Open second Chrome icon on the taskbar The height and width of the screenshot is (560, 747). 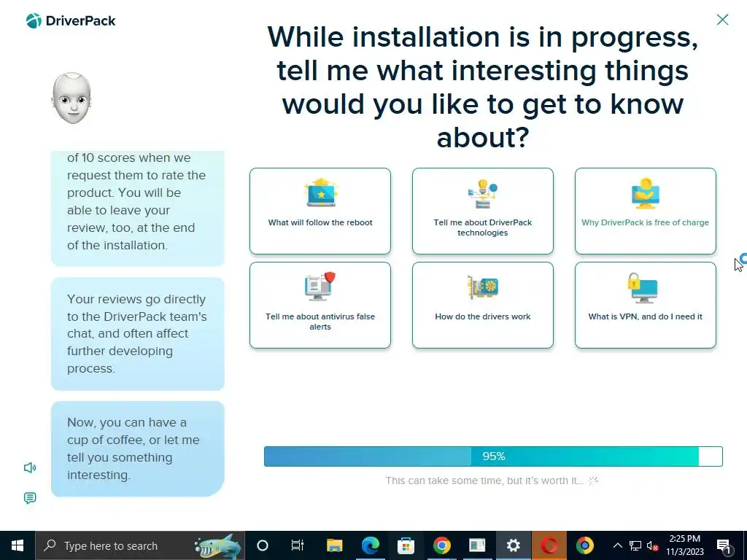coord(584,545)
